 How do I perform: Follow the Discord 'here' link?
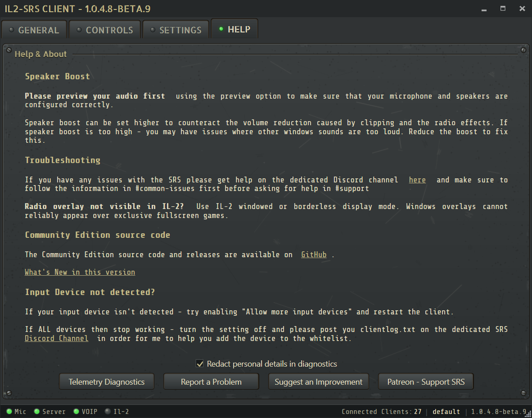(x=417, y=180)
